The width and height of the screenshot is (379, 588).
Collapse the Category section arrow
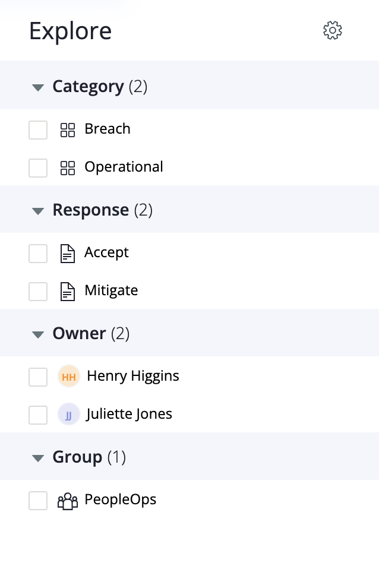coord(38,88)
